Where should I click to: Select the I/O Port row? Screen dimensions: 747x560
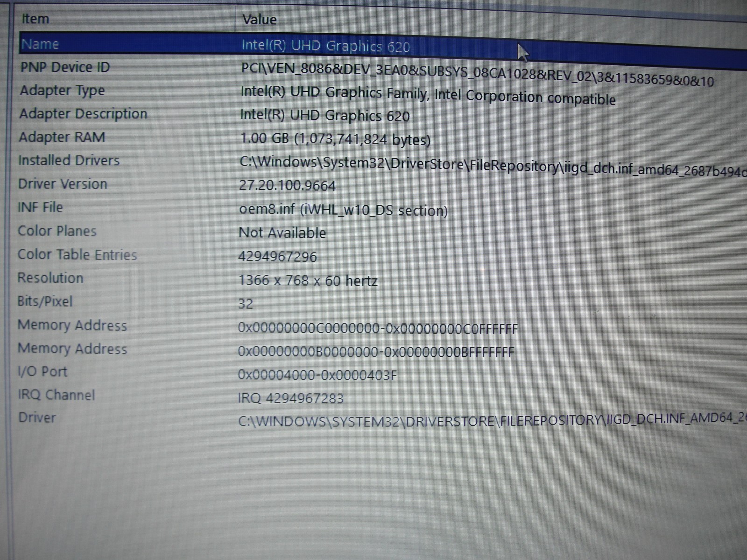click(42, 371)
